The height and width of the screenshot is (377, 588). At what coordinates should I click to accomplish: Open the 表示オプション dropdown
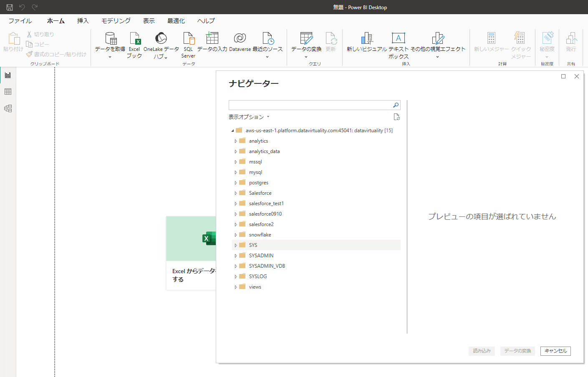click(x=249, y=117)
